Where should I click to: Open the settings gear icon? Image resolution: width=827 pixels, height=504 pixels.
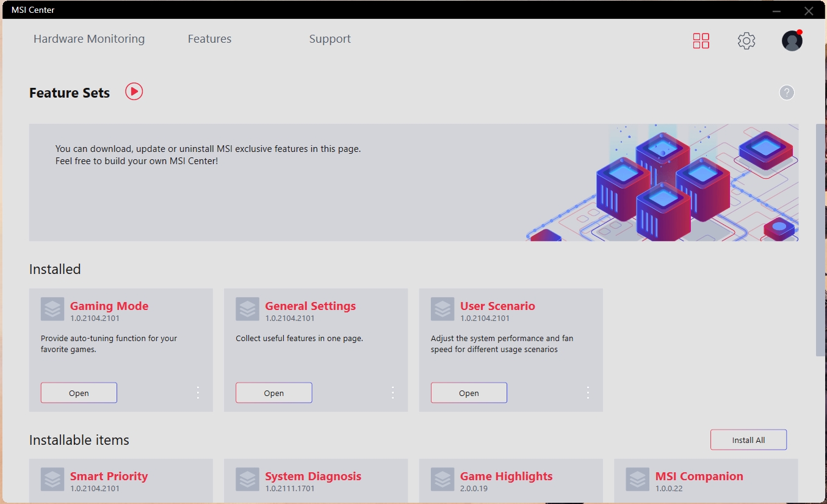pyautogui.click(x=746, y=41)
